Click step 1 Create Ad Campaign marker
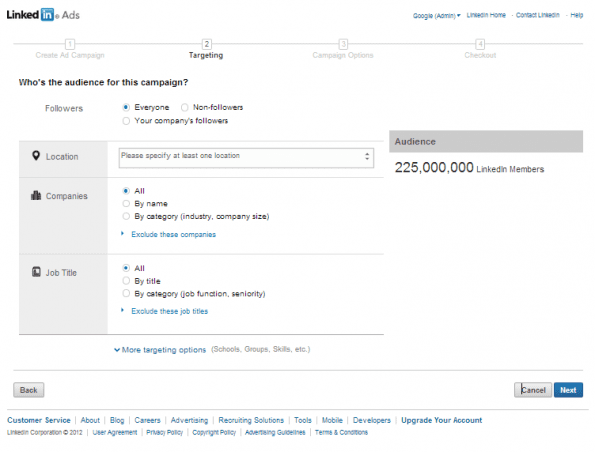 tap(70, 44)
